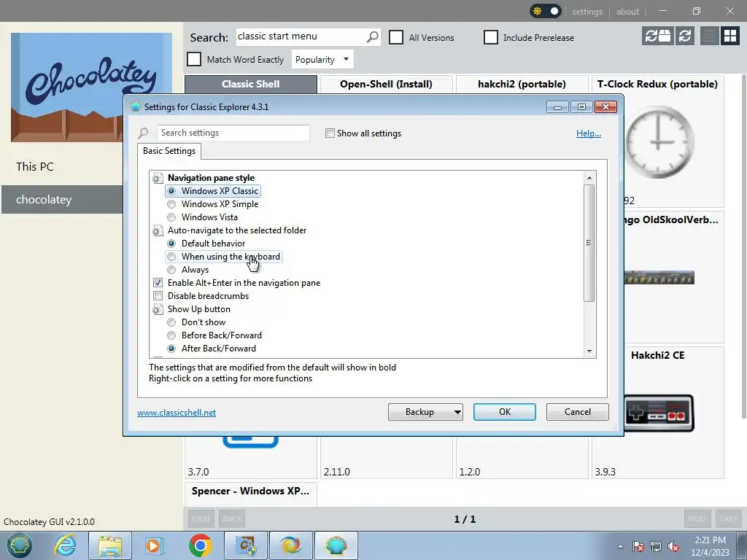Click settings list scroll up arrow
The height and width of the screenshot is (560, 747).
[589, 178]
